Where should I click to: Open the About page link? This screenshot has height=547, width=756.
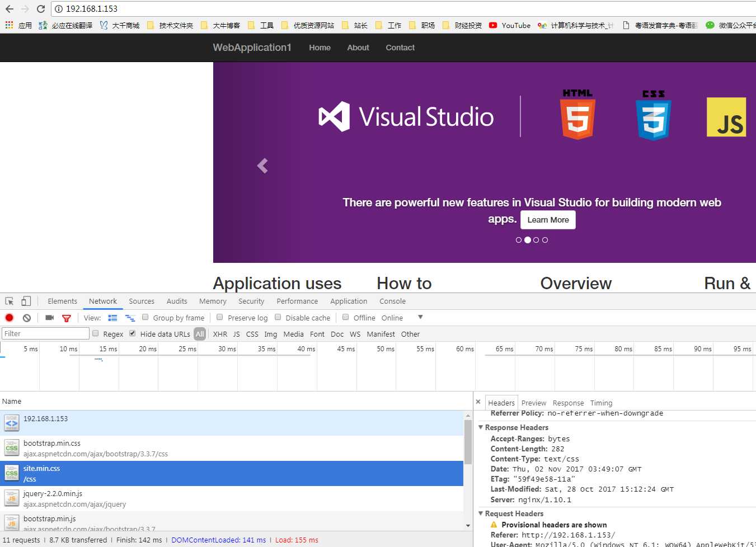point(358,48)
